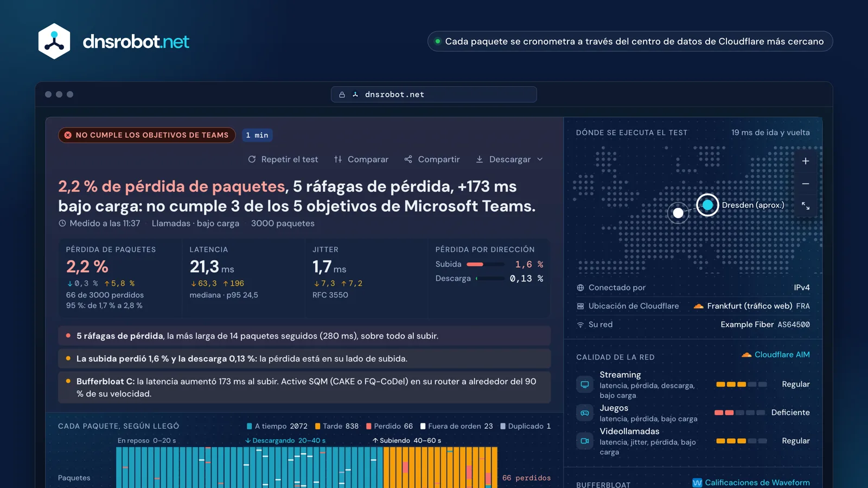Image resolution: width=868 pixels, height=488 pixels.
Task: Click the Streaming quality rating bar
Action: 741,384
